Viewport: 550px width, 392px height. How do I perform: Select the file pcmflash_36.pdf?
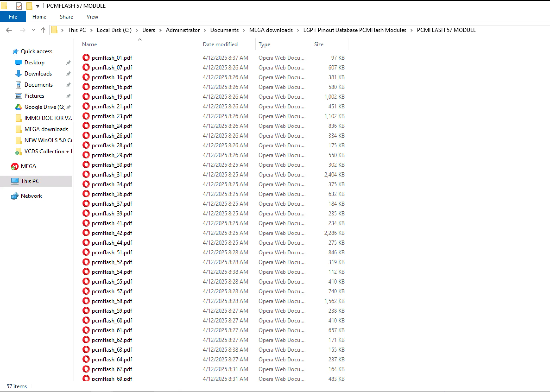point(112,194)
